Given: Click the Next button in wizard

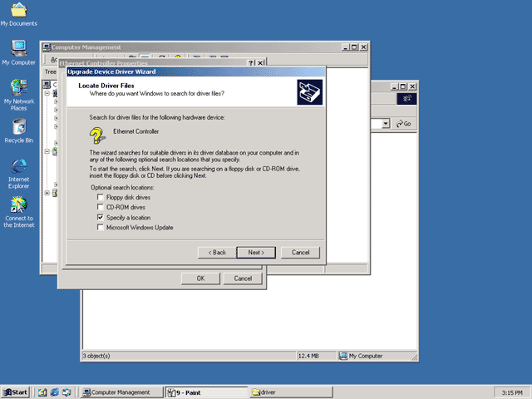Looking at the screenshot, I should (256, 253).
